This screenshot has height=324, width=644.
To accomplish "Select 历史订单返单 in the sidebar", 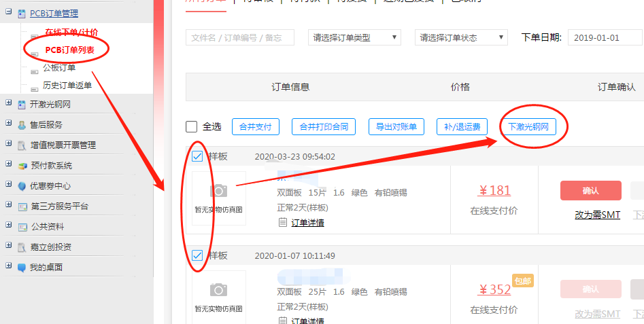I will (x=67, y=86).
